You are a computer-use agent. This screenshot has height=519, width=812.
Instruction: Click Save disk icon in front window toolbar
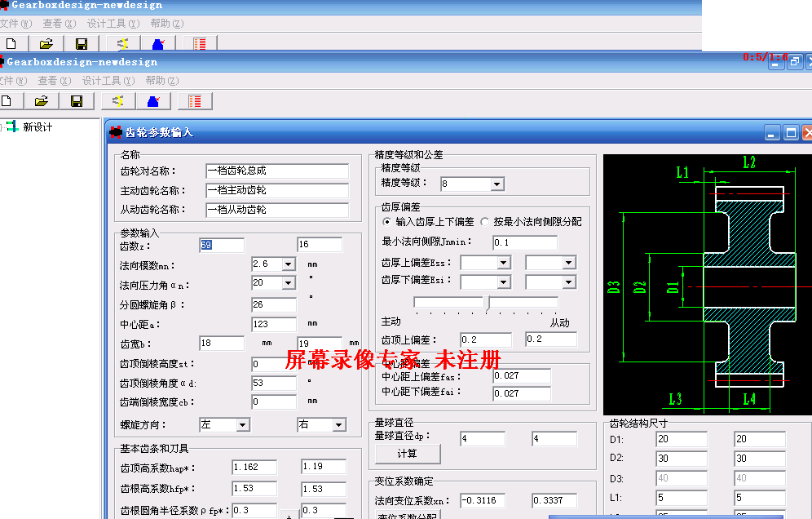point(77,100)
